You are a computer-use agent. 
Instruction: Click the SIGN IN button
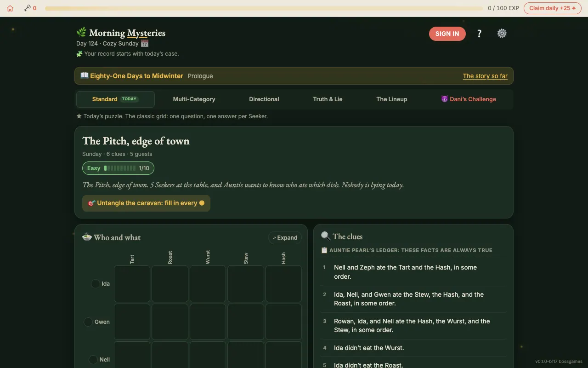pyautogui.click(x=447, y=34)
